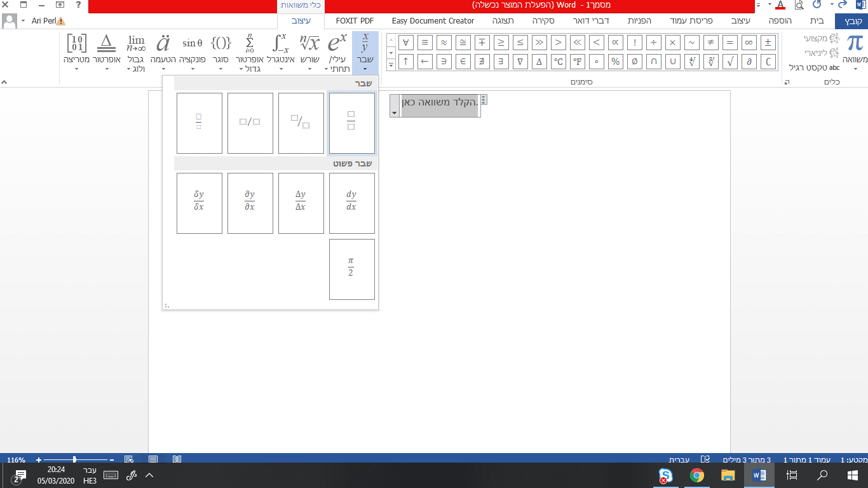Insert the skewed fraction template

pos(301,123)
